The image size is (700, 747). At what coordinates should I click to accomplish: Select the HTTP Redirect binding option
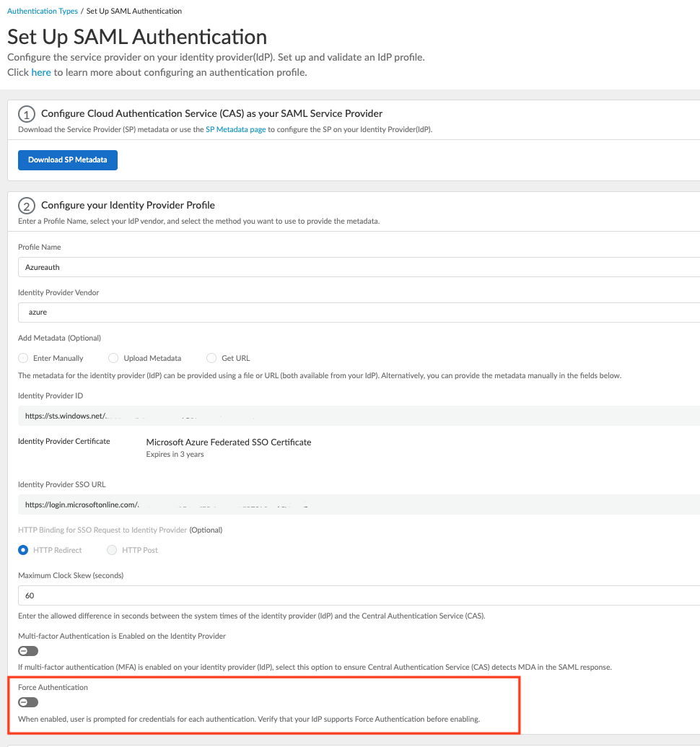click(24, 550)
